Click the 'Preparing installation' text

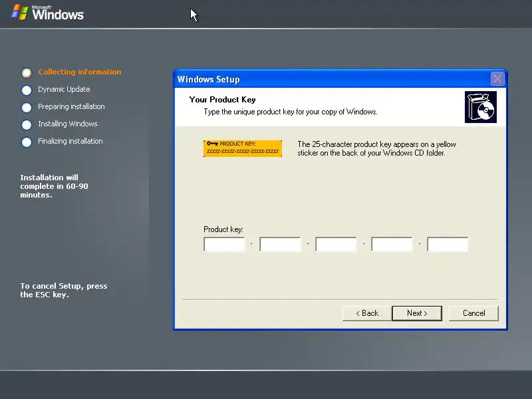click(x=71, y=106)
